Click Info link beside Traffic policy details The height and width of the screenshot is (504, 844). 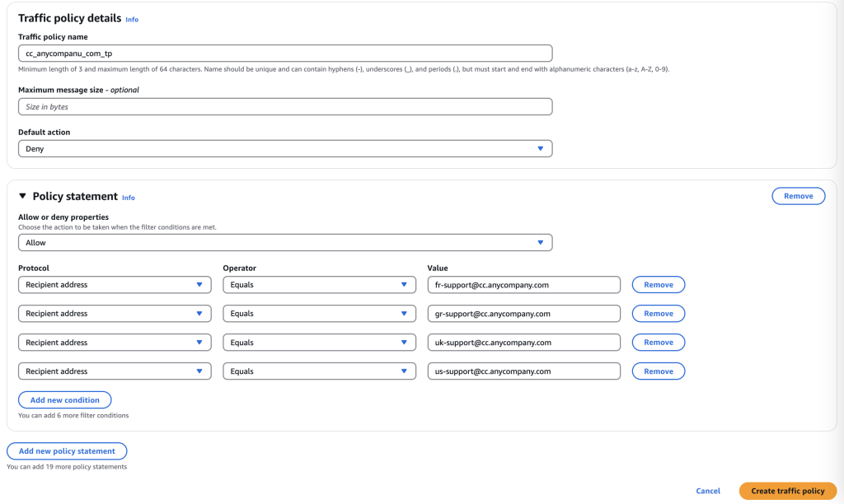point(132,19)
